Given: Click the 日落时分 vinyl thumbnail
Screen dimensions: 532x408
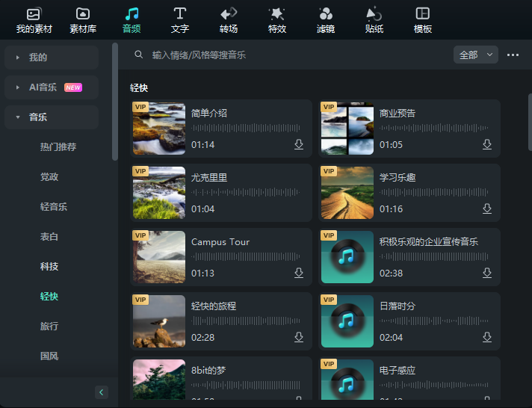Looking at the screenshot, I should 347,321.
